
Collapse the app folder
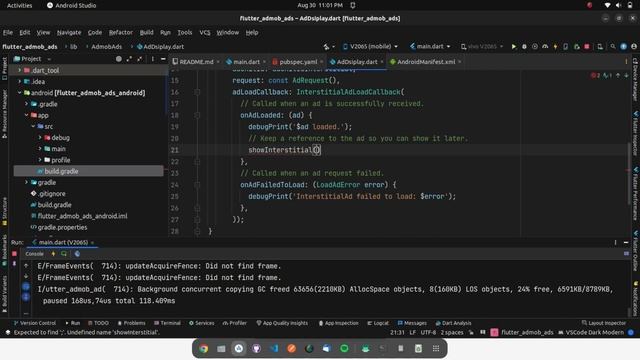(27, 115)
